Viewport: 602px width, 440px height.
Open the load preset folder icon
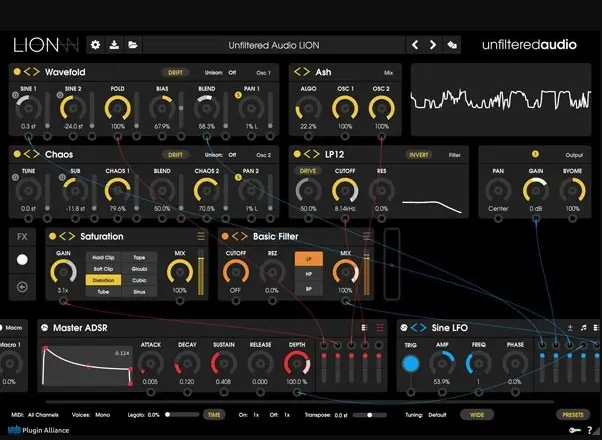[x=133, y=45]
